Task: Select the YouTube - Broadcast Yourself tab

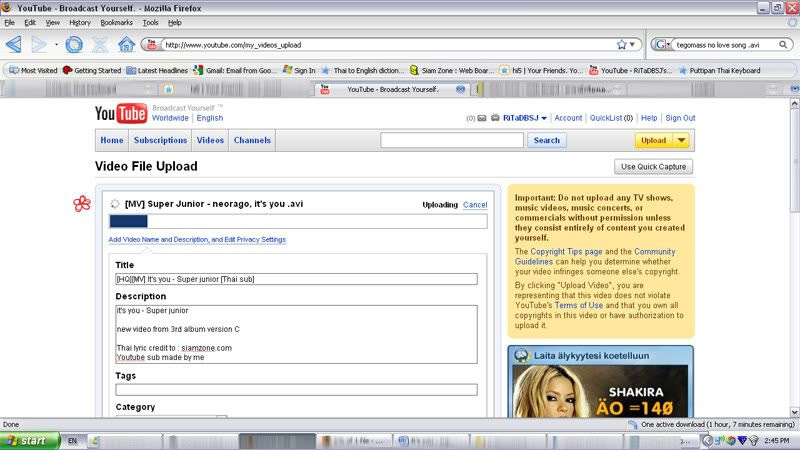Action: (392, 89)
